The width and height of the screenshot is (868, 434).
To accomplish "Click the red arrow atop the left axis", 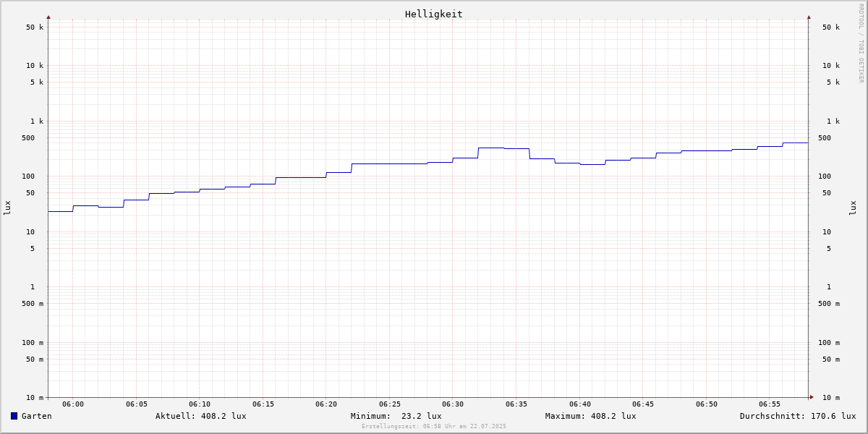I will (x=48, y=17).
